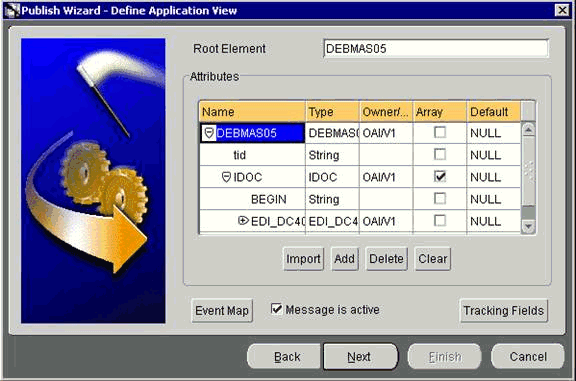Click the Publish Wizard title bar icon
This screenshot has width=576, height=381.
(12, 10)
